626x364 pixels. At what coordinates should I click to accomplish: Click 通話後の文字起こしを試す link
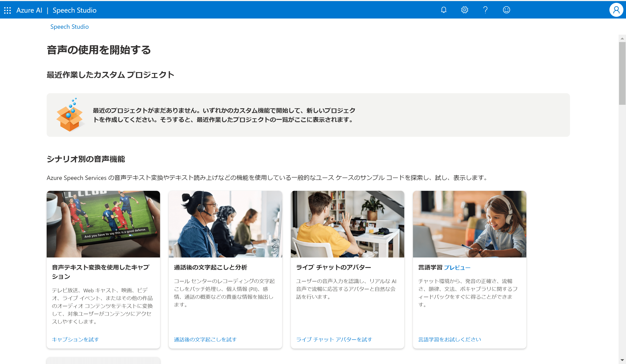205,339
